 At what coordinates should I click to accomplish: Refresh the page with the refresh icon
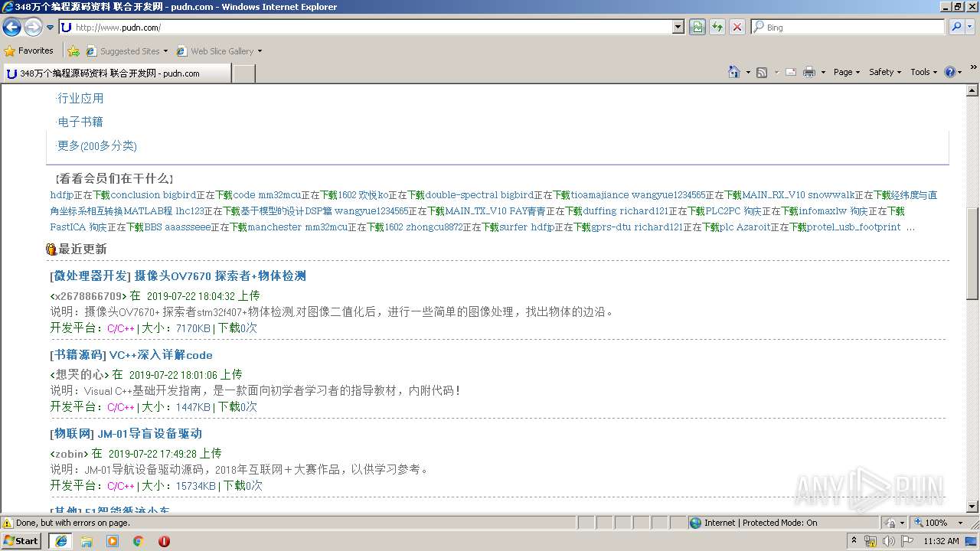pos(717,28)
